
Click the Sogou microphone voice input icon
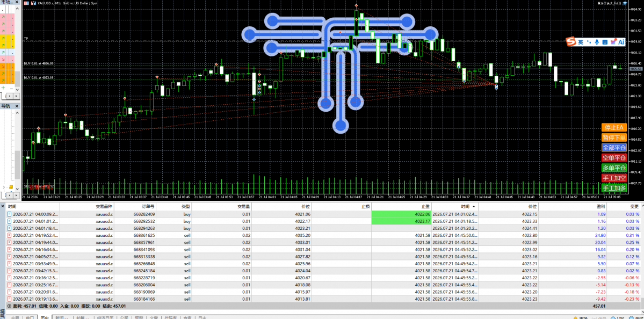[x=597, y=42]
